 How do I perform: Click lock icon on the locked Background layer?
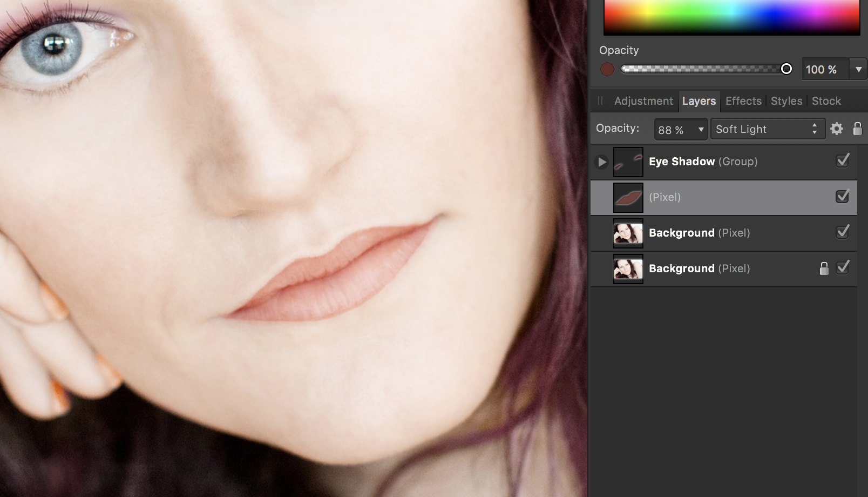click(824, 268)
